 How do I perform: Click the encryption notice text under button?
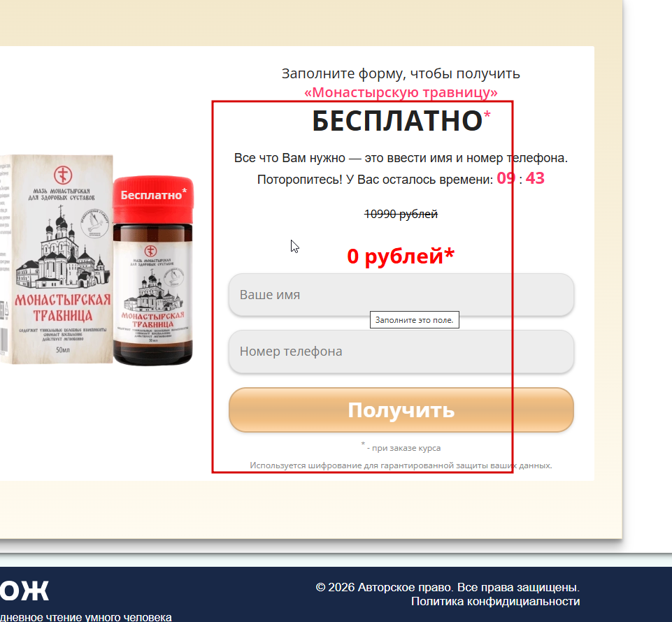pyautogui.click(x=401, y=465)
